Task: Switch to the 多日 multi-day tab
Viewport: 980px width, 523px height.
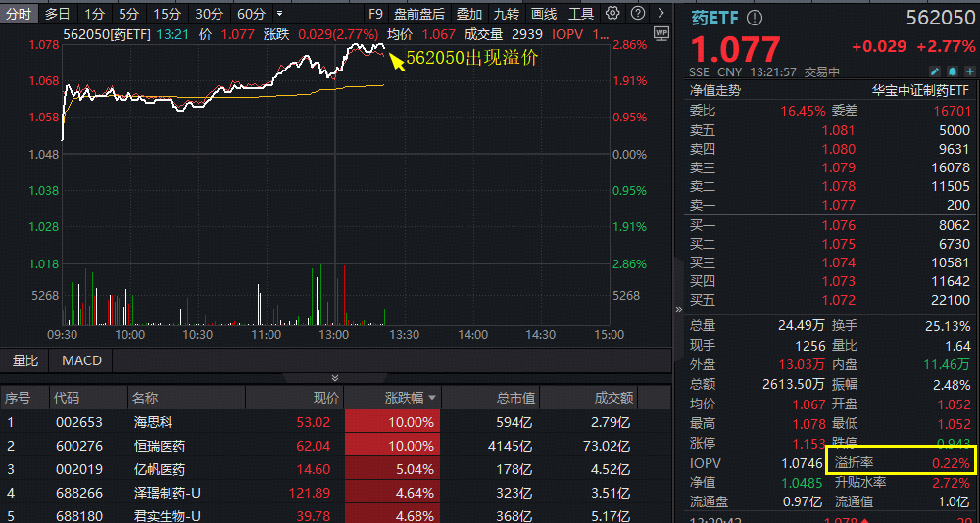Action: (58, 14)
